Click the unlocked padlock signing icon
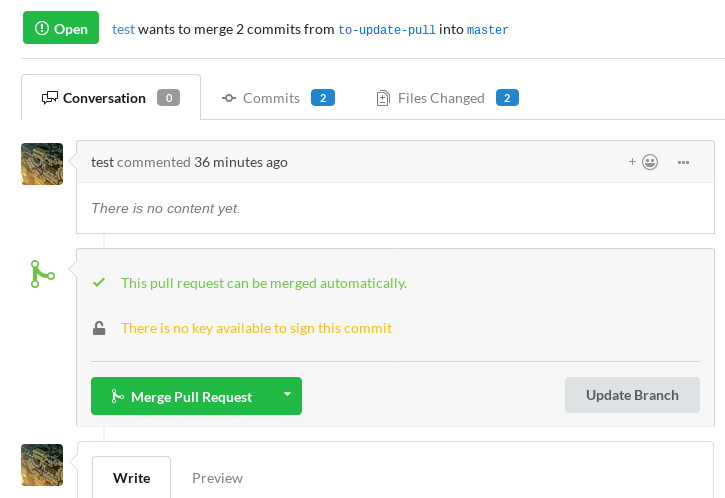 pos(99,328)
